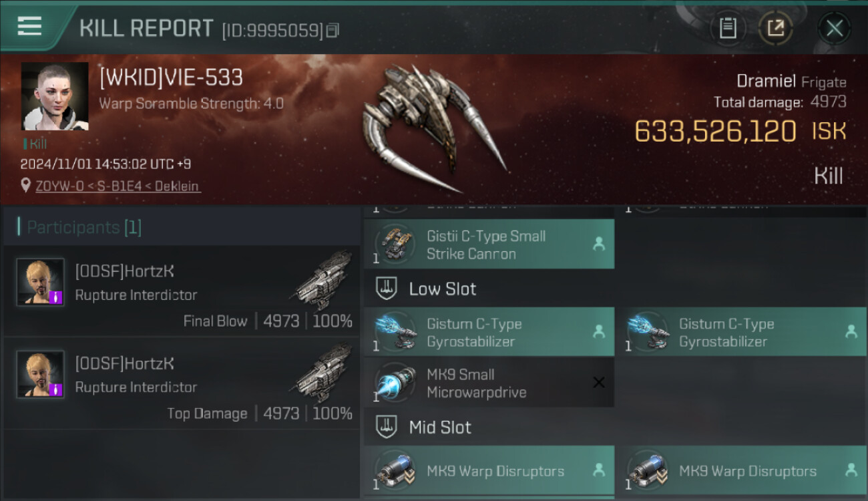Toggle the person marker on right Gistum Gyrostabilizer

(x=851, y=331)
